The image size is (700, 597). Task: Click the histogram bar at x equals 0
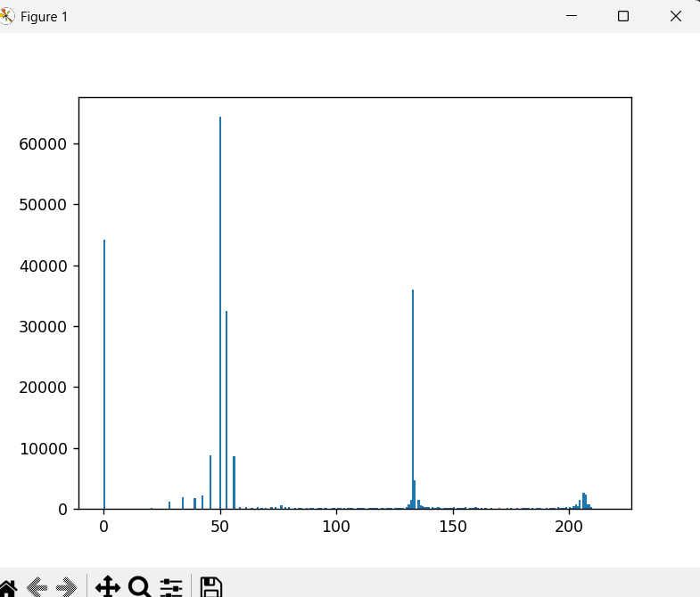pos(104,374)
